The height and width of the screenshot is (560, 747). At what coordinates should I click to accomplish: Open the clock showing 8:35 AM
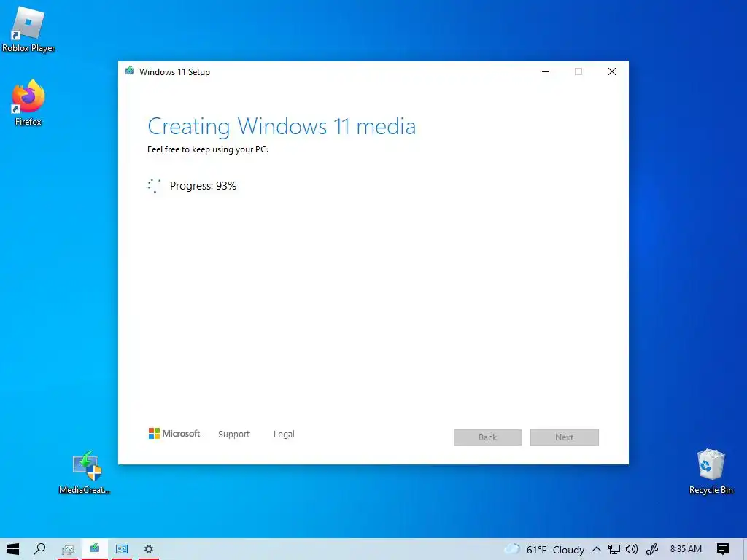pyautogui.click(x=686, y=549)
